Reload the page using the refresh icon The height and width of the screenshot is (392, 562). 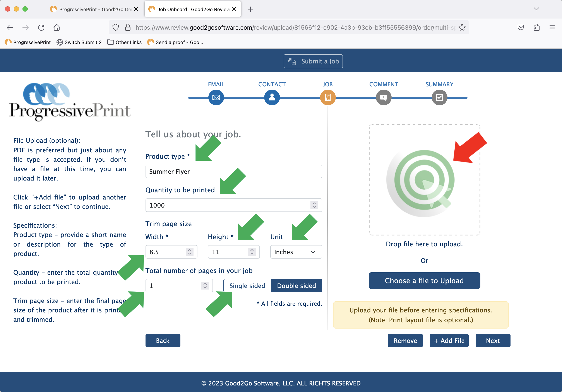(x=41, y=27)
